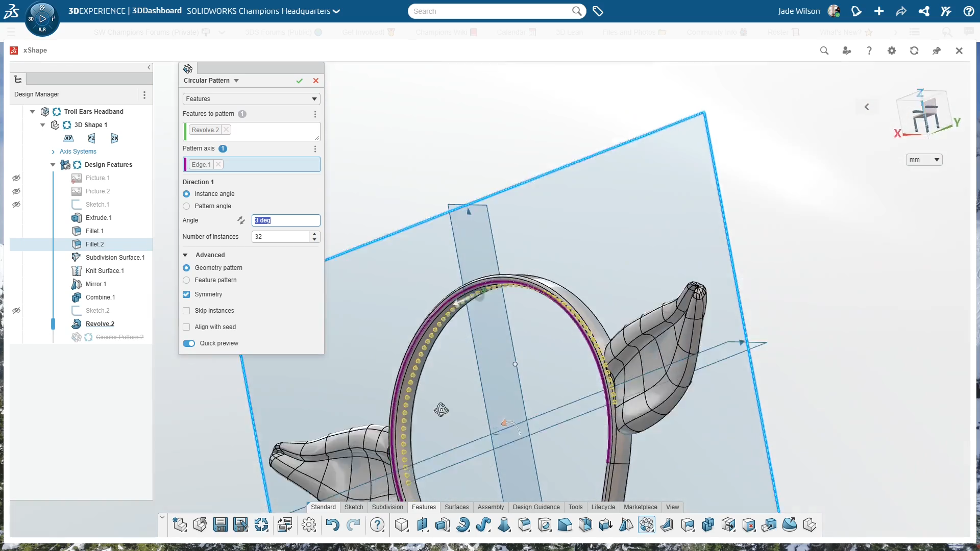
Task: Click the Save icon in bottom toolbar
Action: tap(220, 524)
